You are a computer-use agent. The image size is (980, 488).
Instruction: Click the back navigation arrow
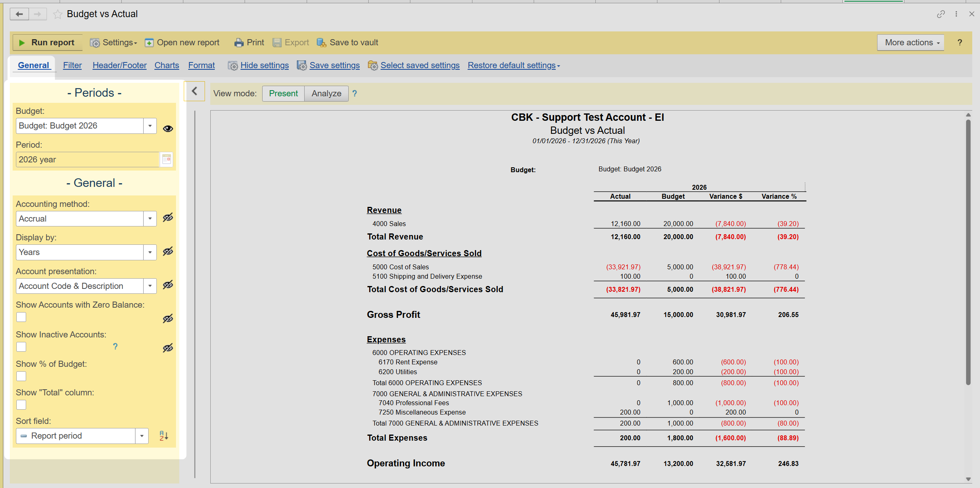pos(19,14)
